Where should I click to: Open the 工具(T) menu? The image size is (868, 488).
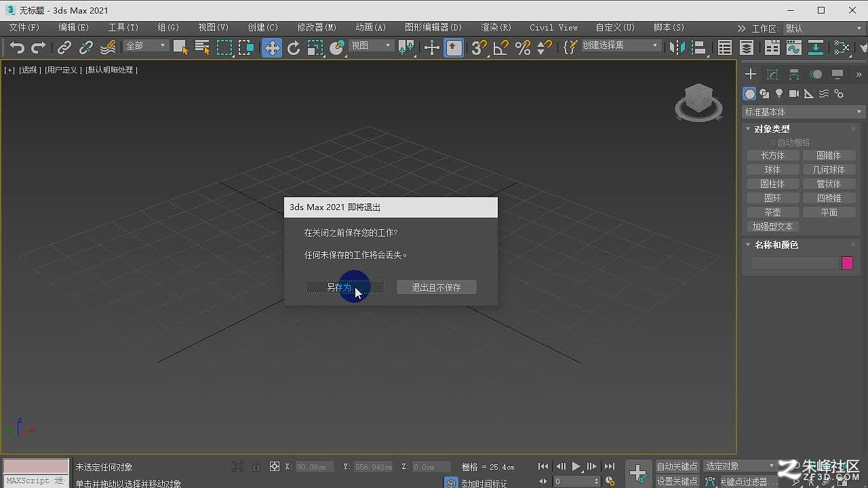coord(123,28)
